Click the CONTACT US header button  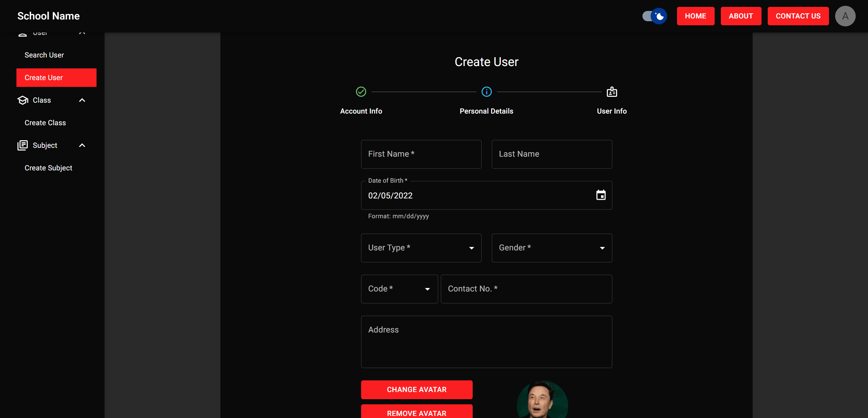798,16
